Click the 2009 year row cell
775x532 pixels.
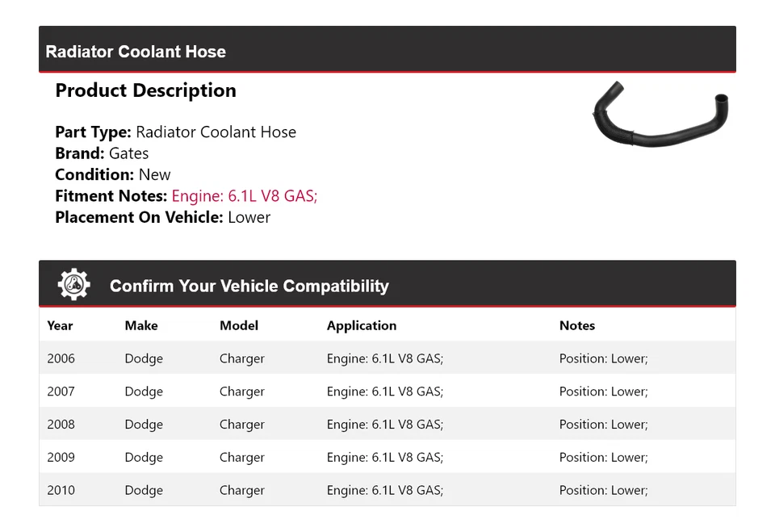pyautogui.click(x=61, y=458)
